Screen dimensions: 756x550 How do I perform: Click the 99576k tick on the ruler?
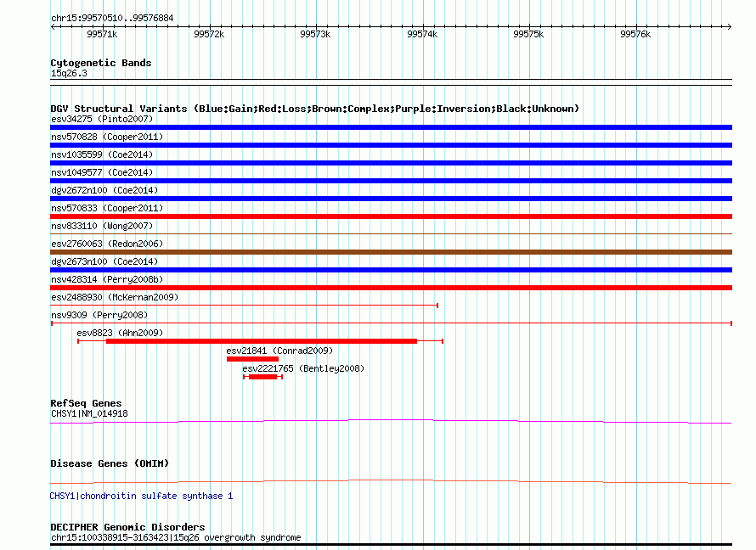635,35
